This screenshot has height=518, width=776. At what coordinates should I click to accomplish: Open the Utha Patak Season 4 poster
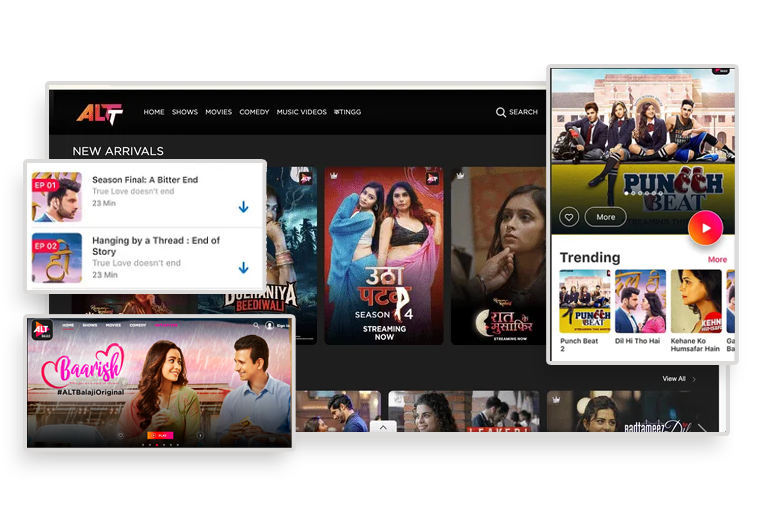point(384,255)
